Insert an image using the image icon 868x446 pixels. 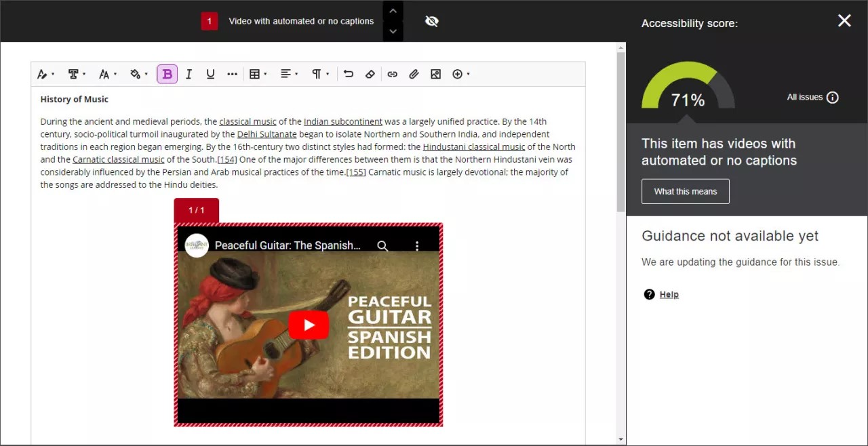[x=435, y=74]
